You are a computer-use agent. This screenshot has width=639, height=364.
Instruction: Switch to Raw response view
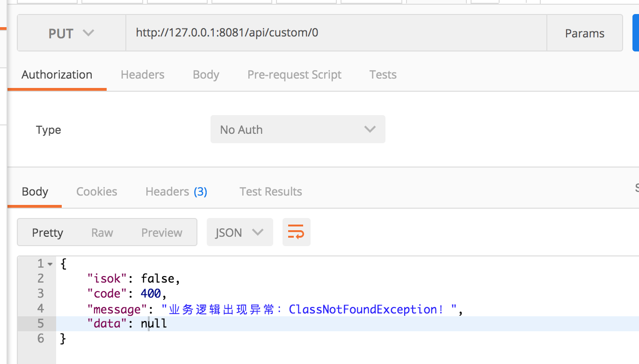(102, 233)
